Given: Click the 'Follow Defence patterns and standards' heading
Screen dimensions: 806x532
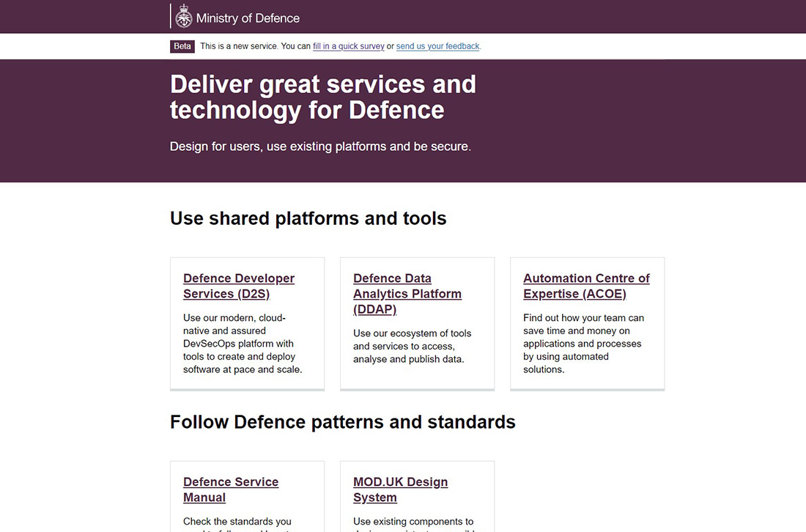Looking at the screenshot, I should [x=342, y=422].
